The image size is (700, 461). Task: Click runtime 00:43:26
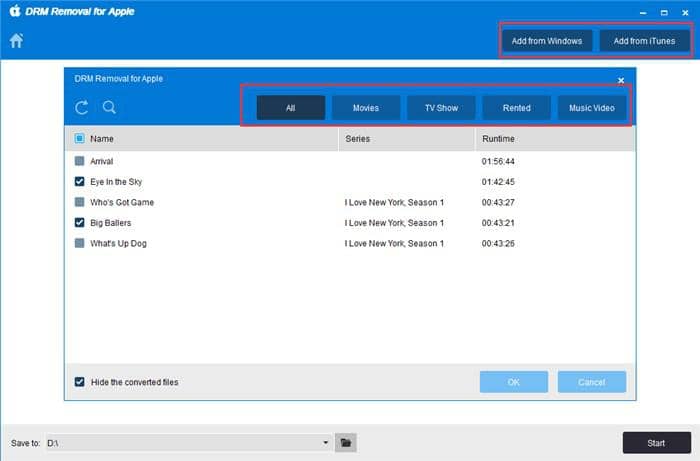498,243
